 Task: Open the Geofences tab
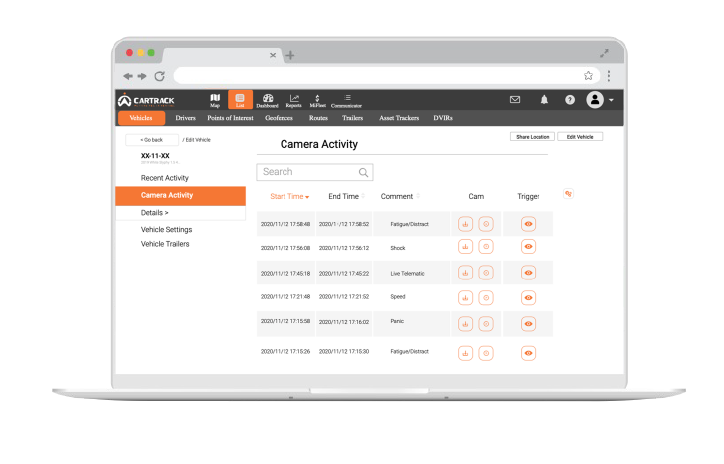tap(279, 118)
